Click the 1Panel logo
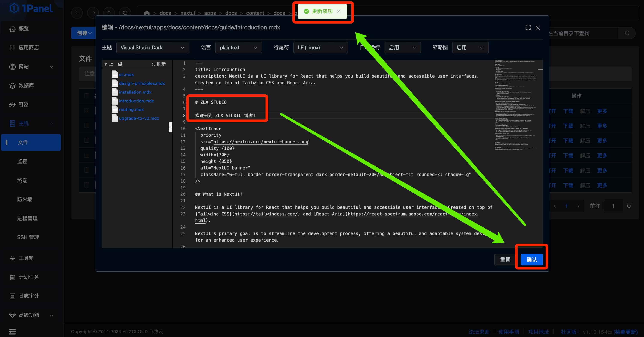644x337 pixels. pos(31,8)
